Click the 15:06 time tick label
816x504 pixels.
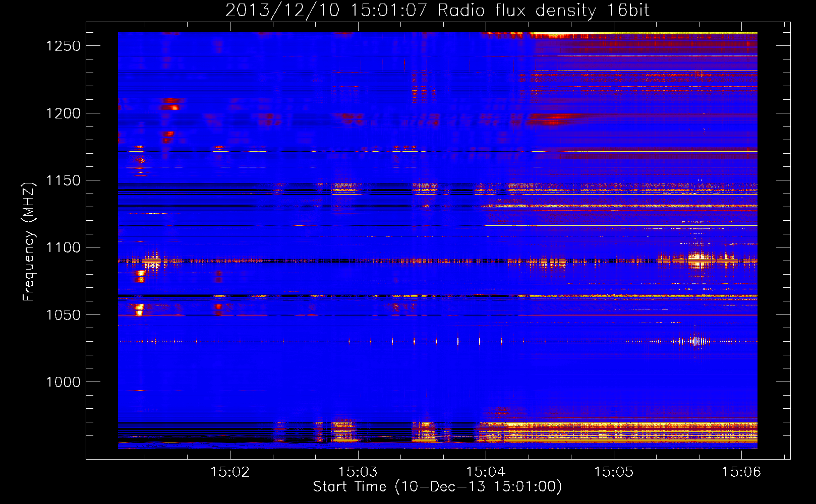pyautogui.click(x=741, y=472)
